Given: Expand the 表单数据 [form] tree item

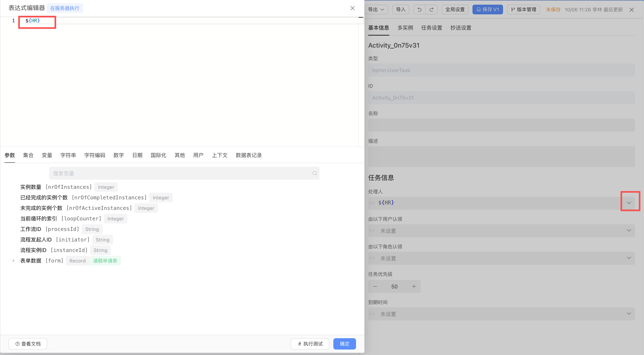Looking at the screenshot, I should (x=14, y=260).
